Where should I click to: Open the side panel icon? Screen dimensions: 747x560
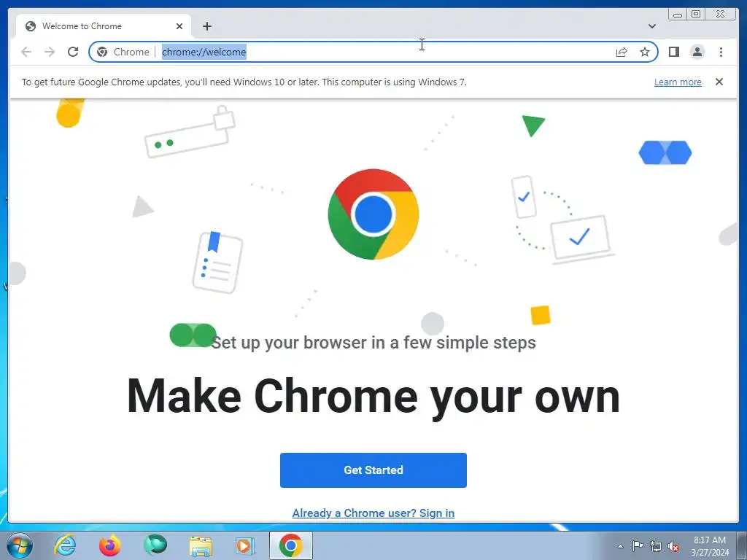point(673,52)
